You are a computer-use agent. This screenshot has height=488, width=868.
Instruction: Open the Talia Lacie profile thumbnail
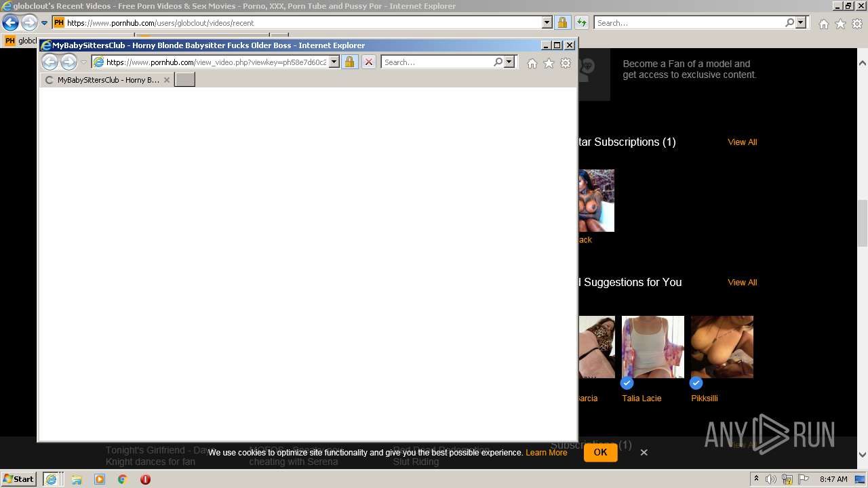(x=653, y=347)
